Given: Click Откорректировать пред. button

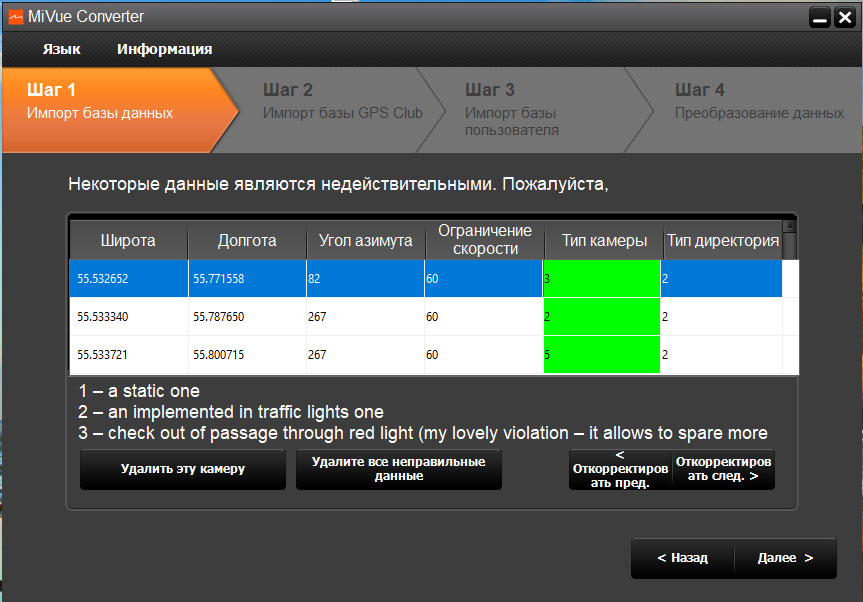Looking at the screenshot, I should tap(620, 469).
